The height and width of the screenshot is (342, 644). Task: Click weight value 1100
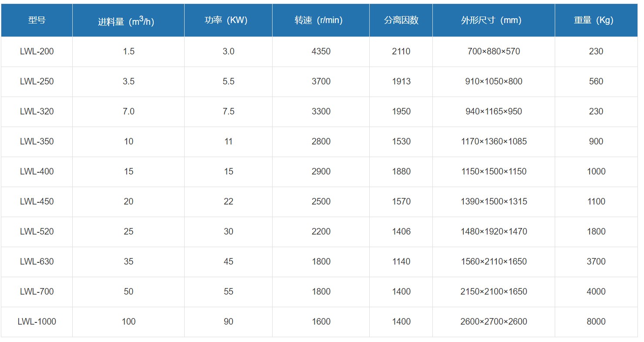[596, 201]
